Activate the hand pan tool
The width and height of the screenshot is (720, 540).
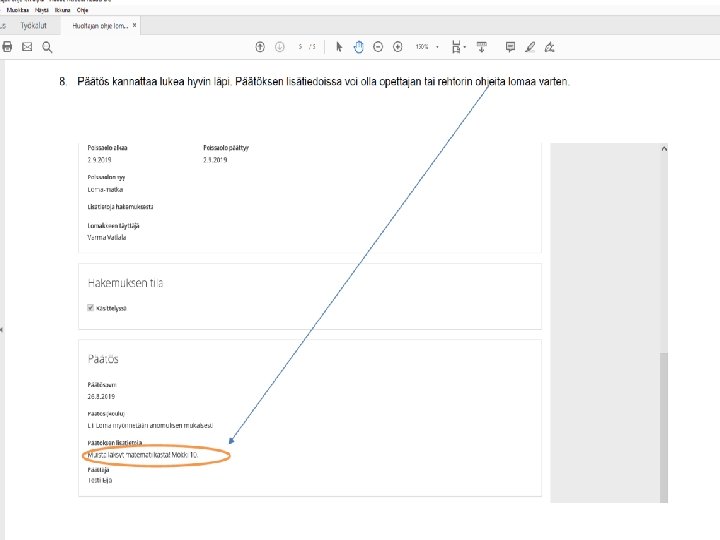click(x=358, y=47)
